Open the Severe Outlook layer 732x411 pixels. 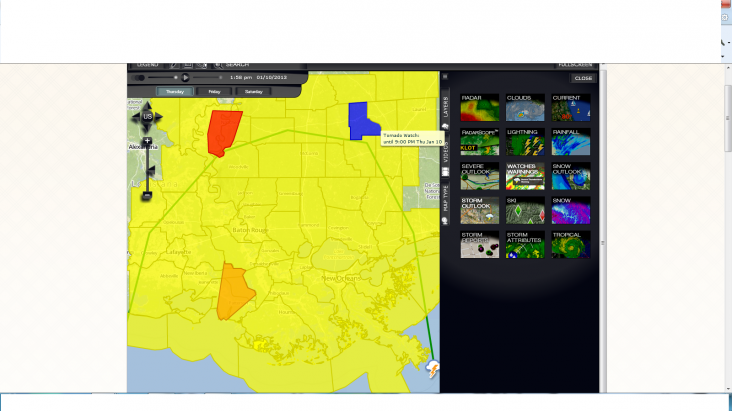point(480,176)
